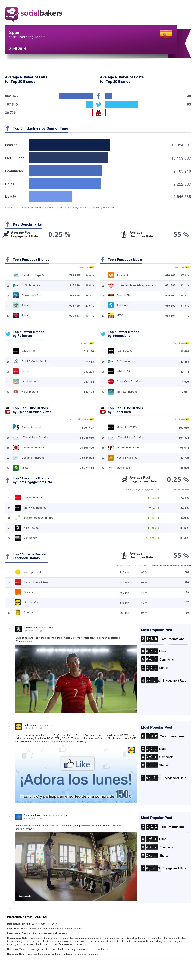
Task: Click the YouTube icon beside the 30 736 row
Action: pyautogui.click(x=98, y=113)
